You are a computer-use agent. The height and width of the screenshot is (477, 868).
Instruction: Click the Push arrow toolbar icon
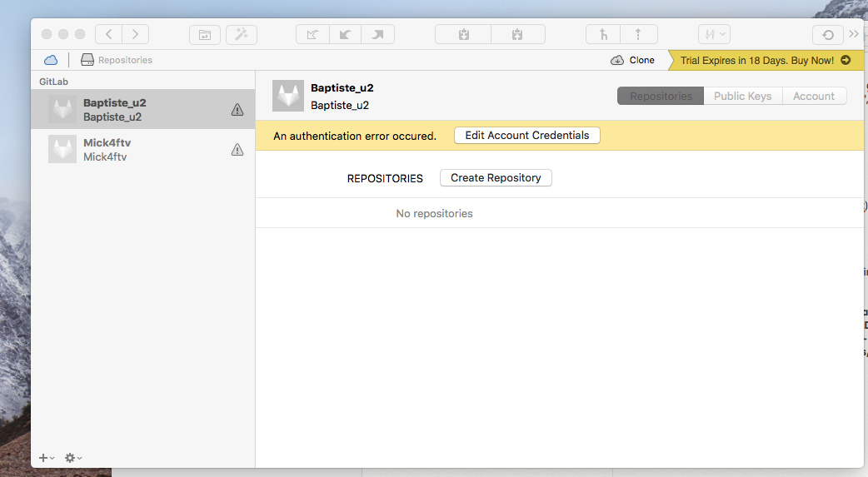[377, 35]
